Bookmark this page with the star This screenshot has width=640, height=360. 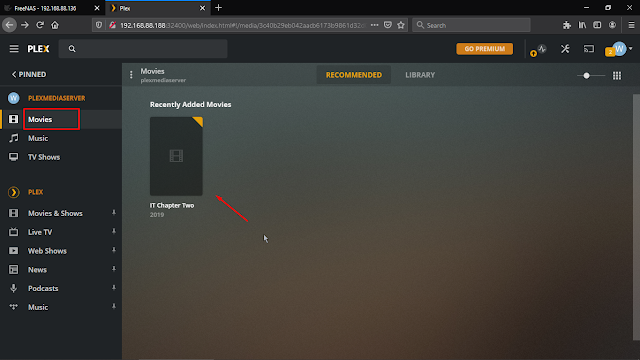click(401, 25)
